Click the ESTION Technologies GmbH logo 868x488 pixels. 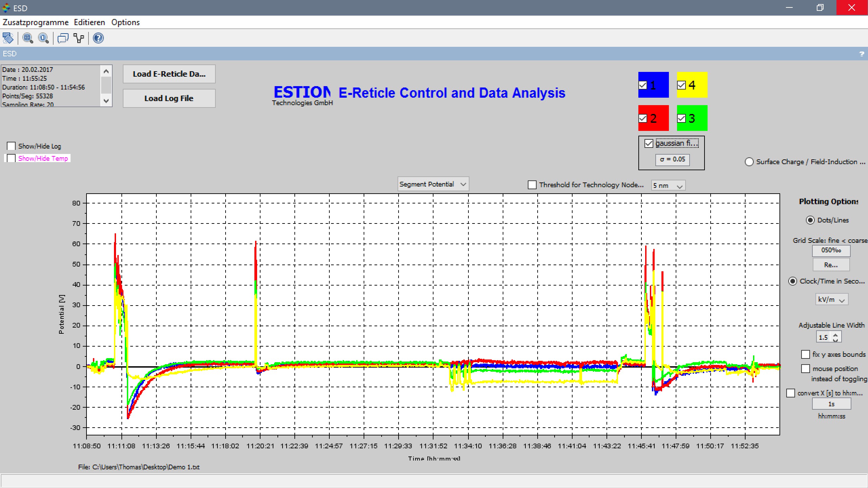pyautogui.click(x=302, y=95)
